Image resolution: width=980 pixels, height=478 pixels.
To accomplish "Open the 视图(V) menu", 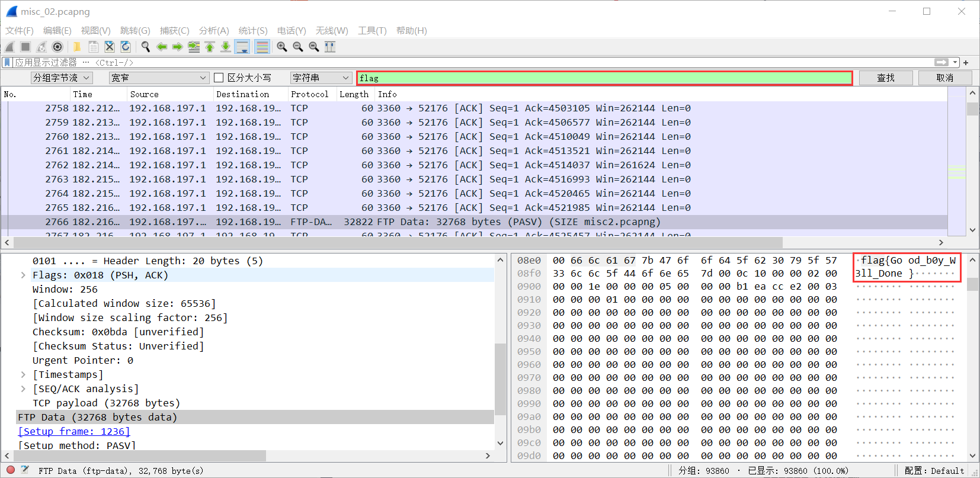I will pyautogui.click(x=96, y=30).
